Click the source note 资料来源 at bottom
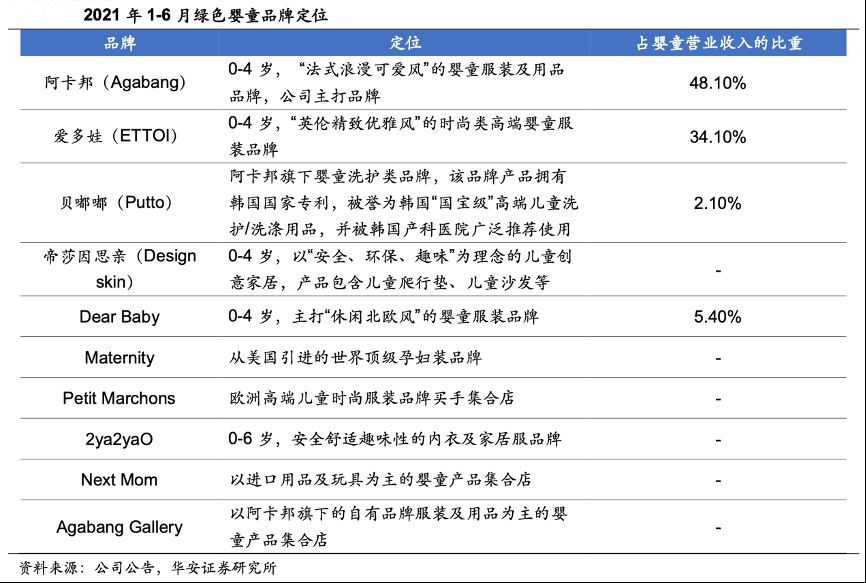The image size is (866, 583). pyautogui.click(x=148, y=568)
